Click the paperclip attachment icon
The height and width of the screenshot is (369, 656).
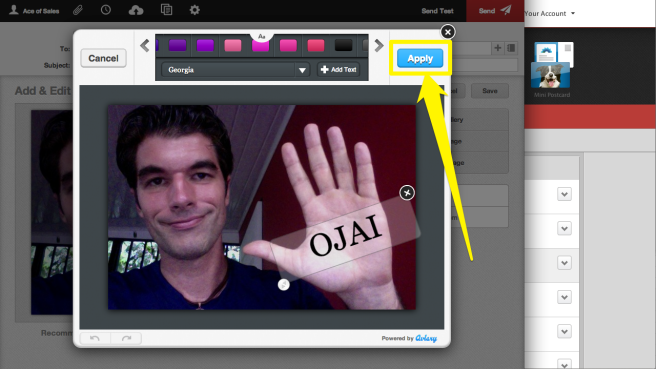point(78,10)
